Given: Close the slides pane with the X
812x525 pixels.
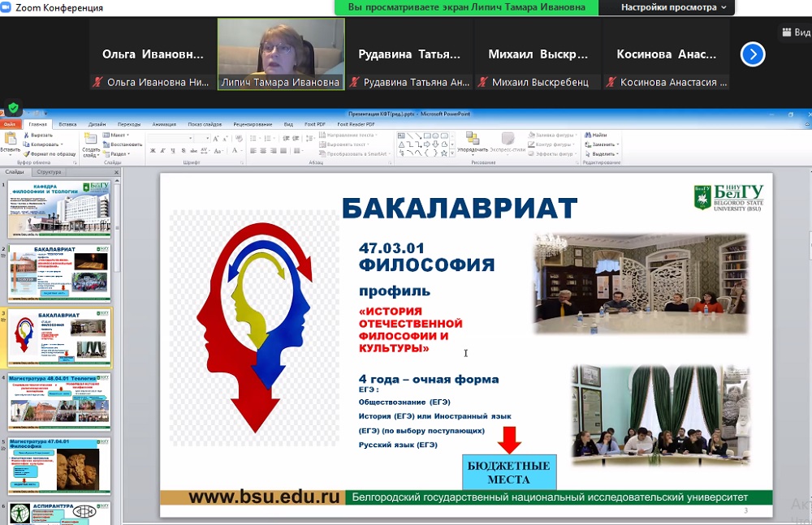Looking at the screenshot, I should tap(116, 172).
